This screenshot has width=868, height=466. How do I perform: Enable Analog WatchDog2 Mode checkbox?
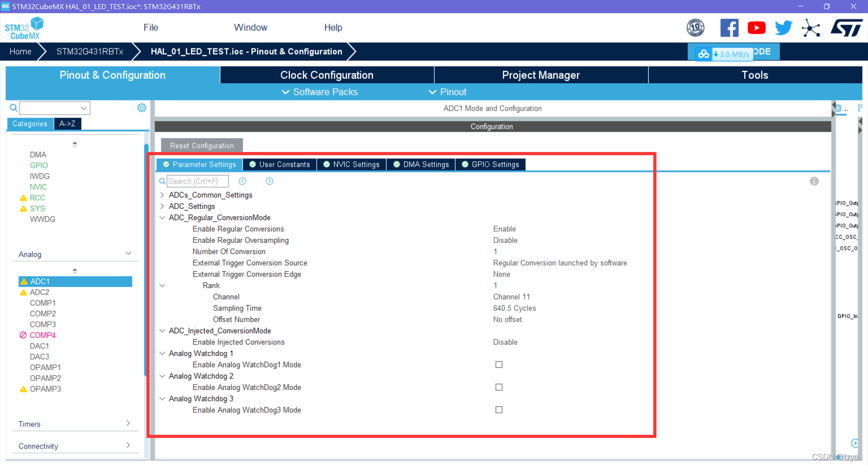pyautogui.click(x=499, y=387)
